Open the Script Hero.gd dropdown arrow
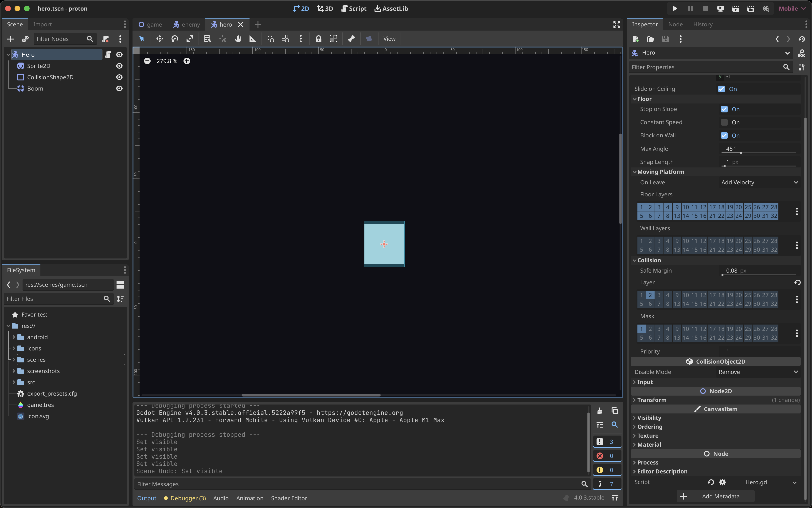Viewport: 812px width, 508px height. (x=794, y=482)
